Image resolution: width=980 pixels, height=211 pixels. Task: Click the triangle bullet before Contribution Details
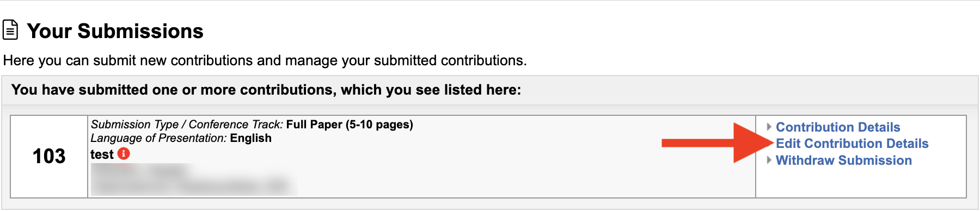pos(769,127)
